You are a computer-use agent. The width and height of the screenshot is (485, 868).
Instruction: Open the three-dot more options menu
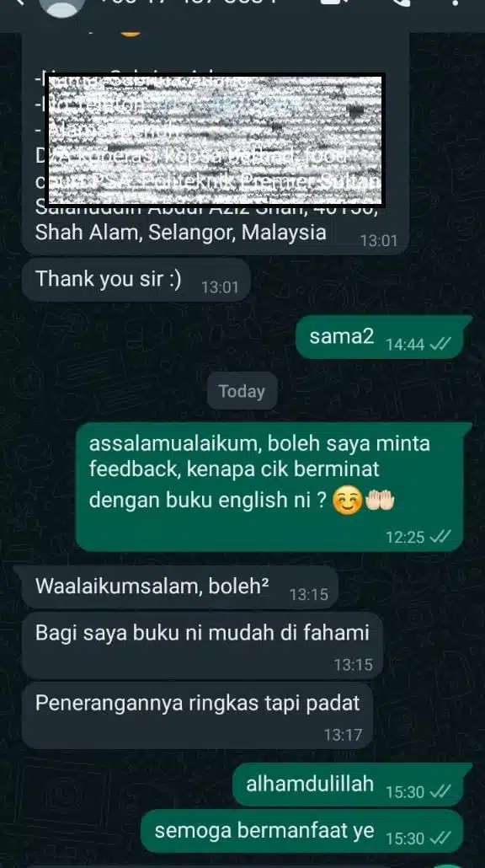pos(455,3)
